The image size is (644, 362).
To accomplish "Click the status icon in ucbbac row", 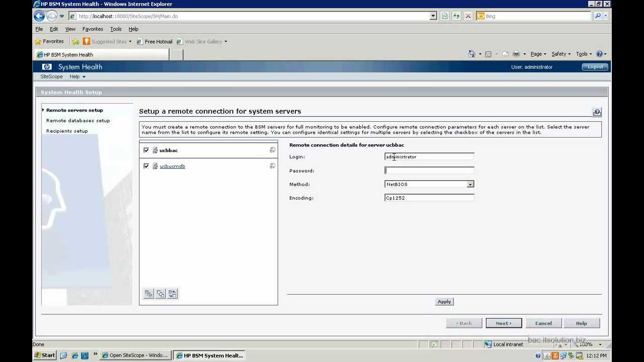I will point(272,150).
